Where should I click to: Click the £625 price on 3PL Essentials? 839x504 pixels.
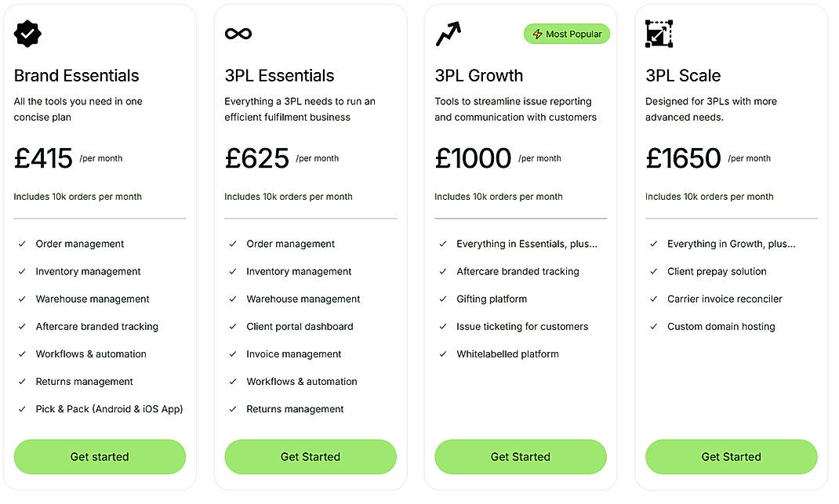tap(257, 158)
